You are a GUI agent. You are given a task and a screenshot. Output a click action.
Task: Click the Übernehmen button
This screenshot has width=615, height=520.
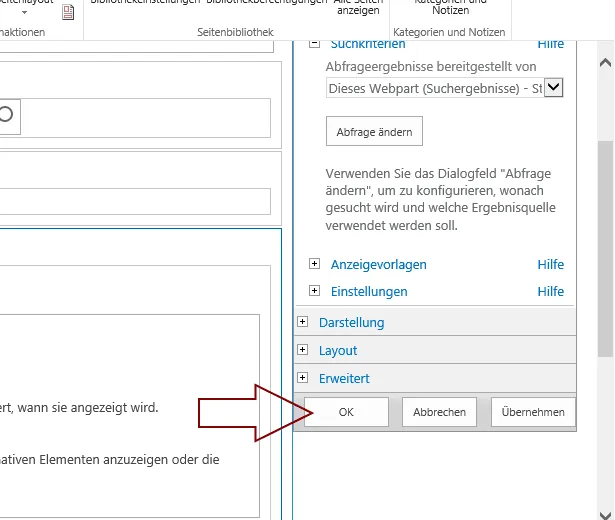pyautogui.click(x=533, y=412)
